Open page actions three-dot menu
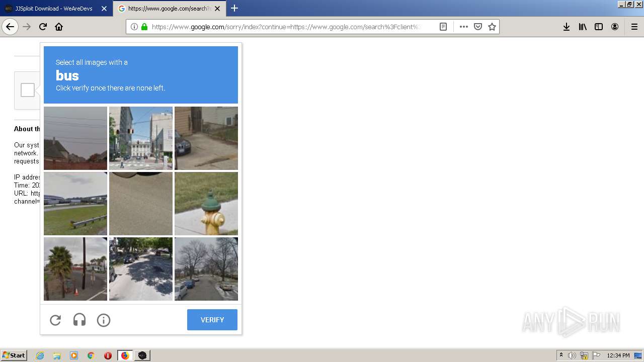Image resolution: width=644 pixels, height=362 pixels. tap(463, 27)
